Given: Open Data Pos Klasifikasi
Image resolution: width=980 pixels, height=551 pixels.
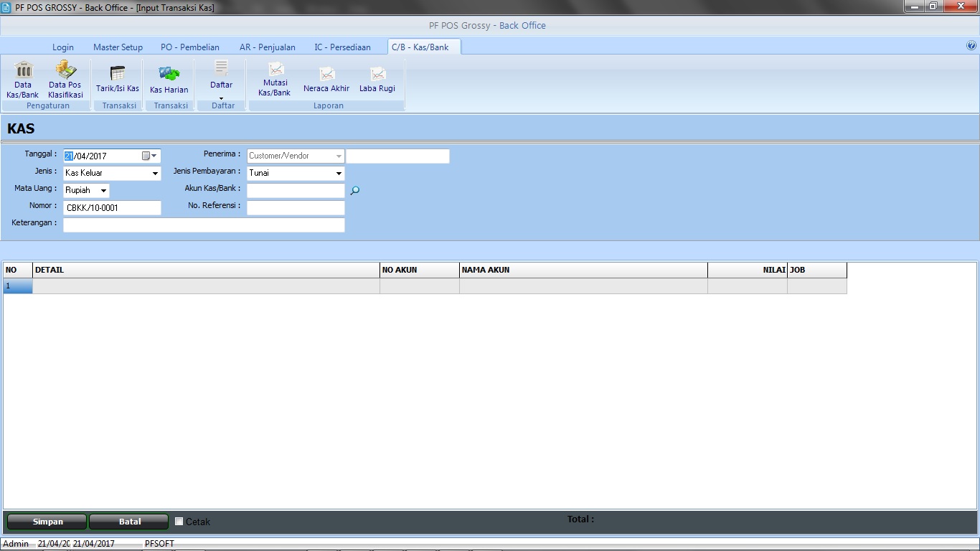Looking at the screenshot, I should [x=65, y=79].
